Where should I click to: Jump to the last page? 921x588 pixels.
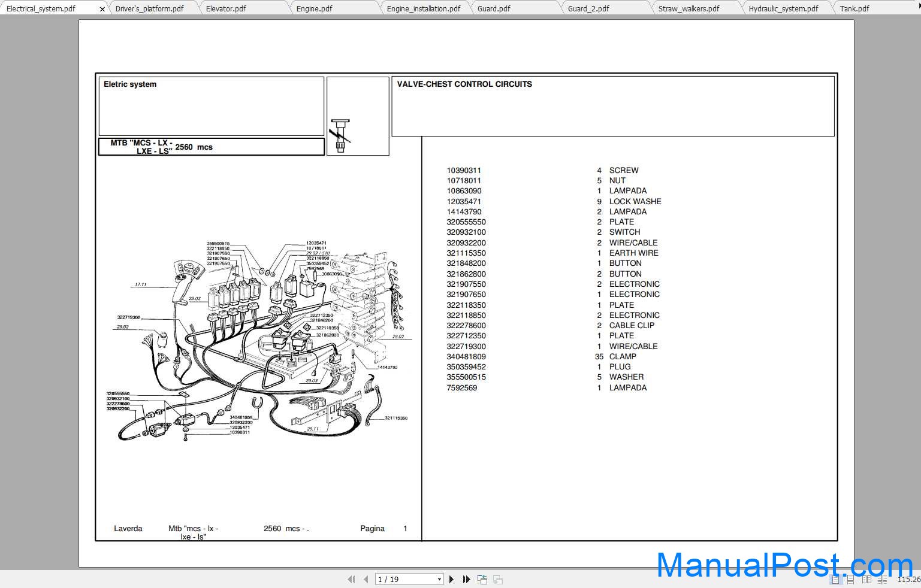pyautogui.click(x=466, y=579)
